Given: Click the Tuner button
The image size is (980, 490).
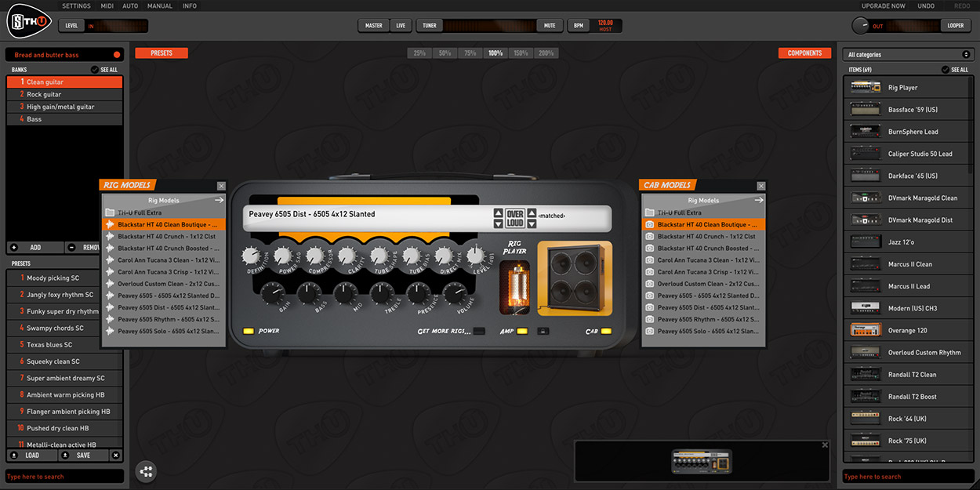Looking at the screenshot, I should [430, 25].
